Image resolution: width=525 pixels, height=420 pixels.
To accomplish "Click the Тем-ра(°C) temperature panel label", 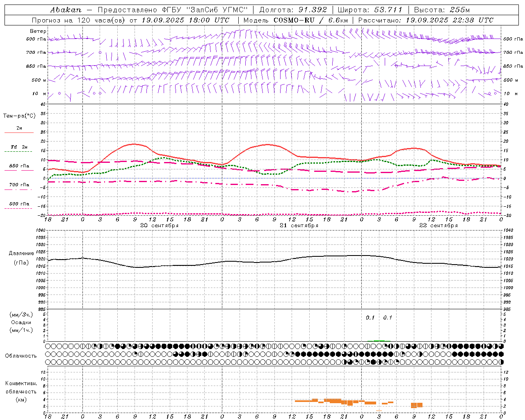I will click(19, 116).
